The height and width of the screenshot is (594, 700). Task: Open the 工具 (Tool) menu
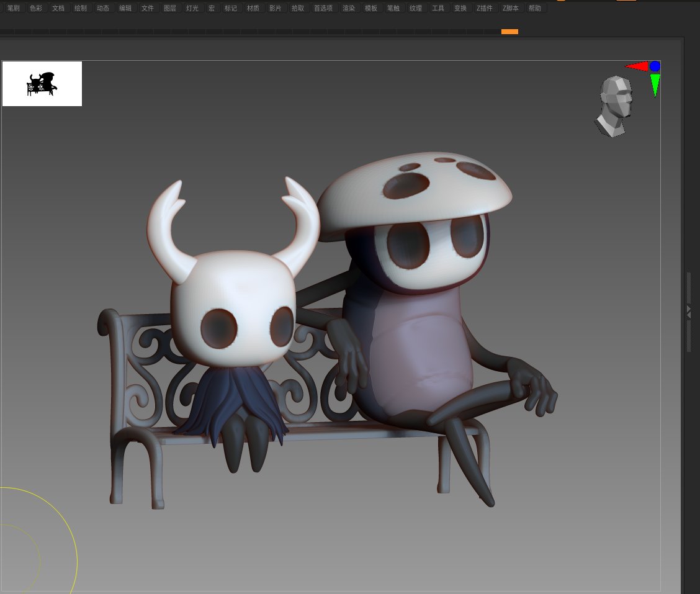(438, 8)
